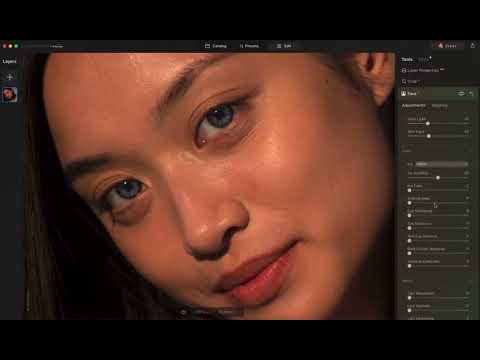Click the Iris Flare slider handle

pyautogui.click(x=410, y=190)
